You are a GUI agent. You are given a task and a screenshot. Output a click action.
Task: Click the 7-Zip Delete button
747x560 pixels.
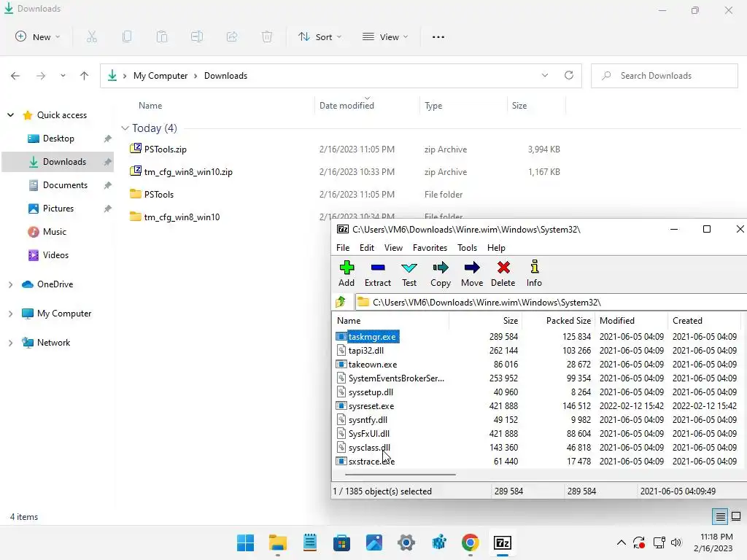pyautogui.click(x=503, y=274)
